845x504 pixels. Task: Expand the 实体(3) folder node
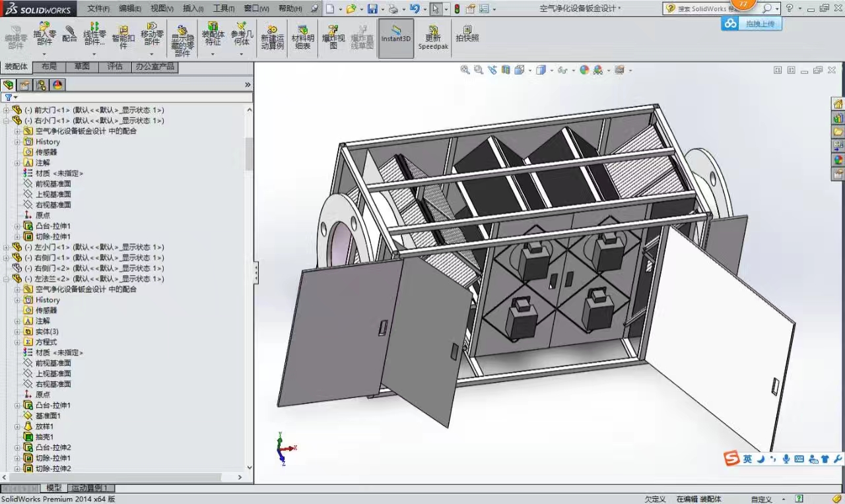(x=18, y=332)
